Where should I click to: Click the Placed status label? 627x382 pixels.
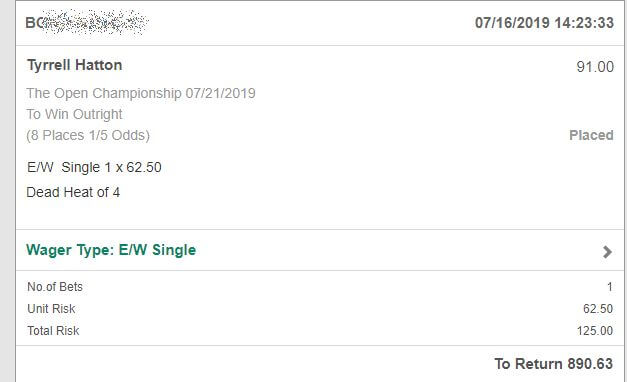click(591, 135)
